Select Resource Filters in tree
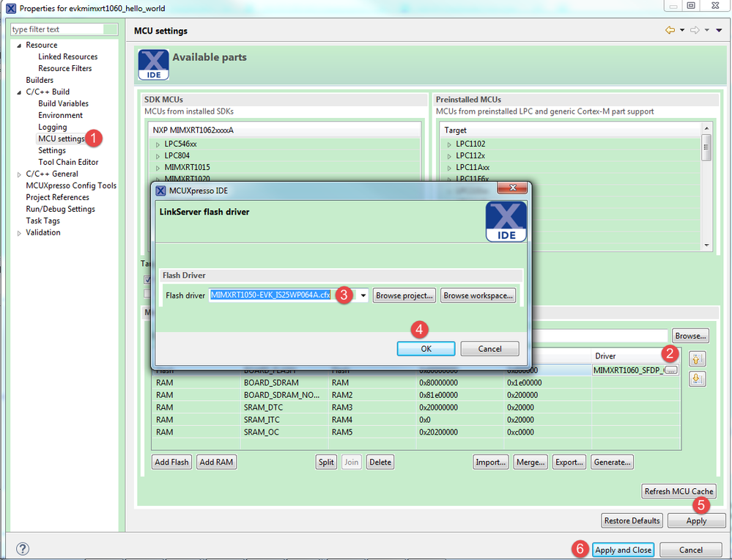Screen dimensions: 732x560 click(65, 68)
